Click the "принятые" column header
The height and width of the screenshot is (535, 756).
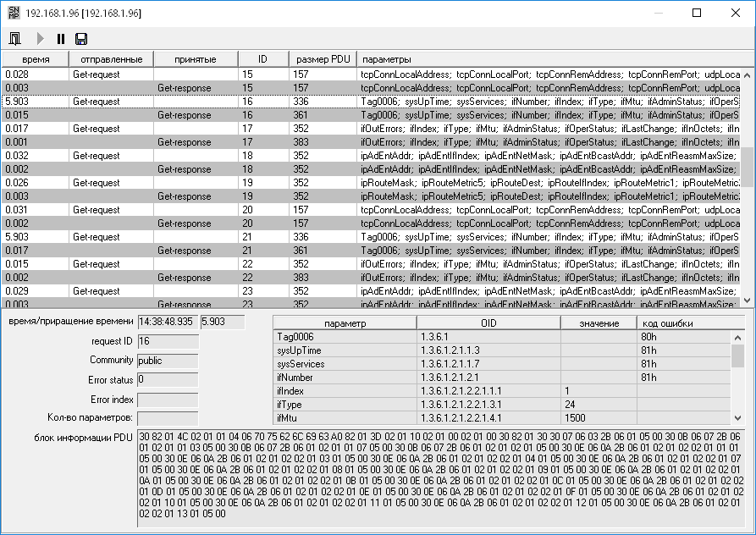coord(195,59)
